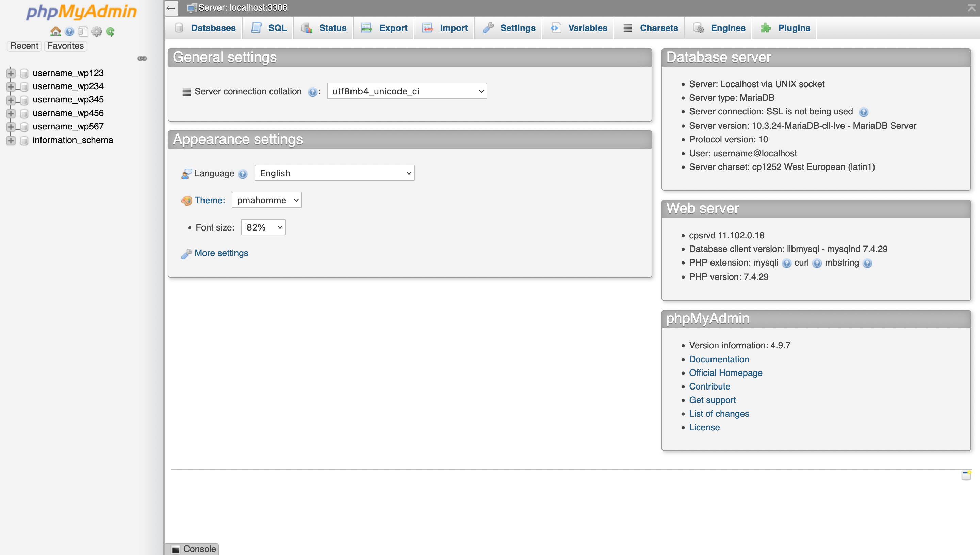The image size is (980, 555).
Task: Open the List of changes link
Action: (719, 414)
